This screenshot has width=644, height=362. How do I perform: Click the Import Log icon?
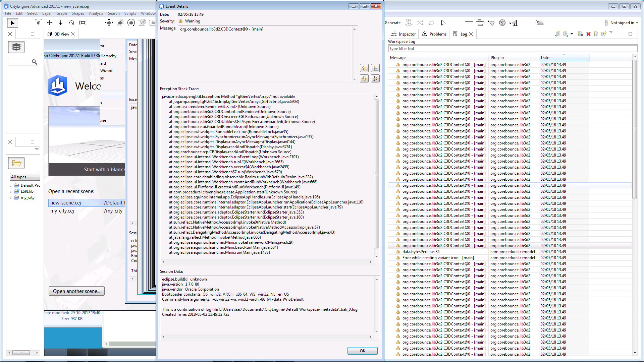566,34
